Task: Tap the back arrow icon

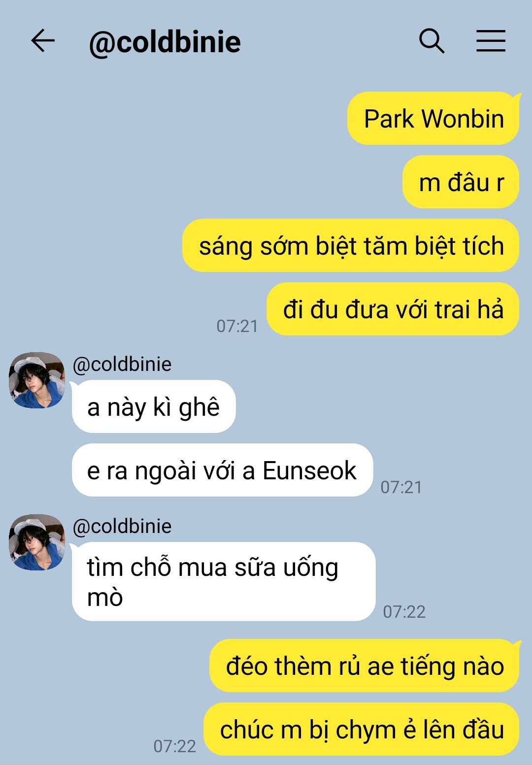Action: pyautogui.click(x=43, y=41)
